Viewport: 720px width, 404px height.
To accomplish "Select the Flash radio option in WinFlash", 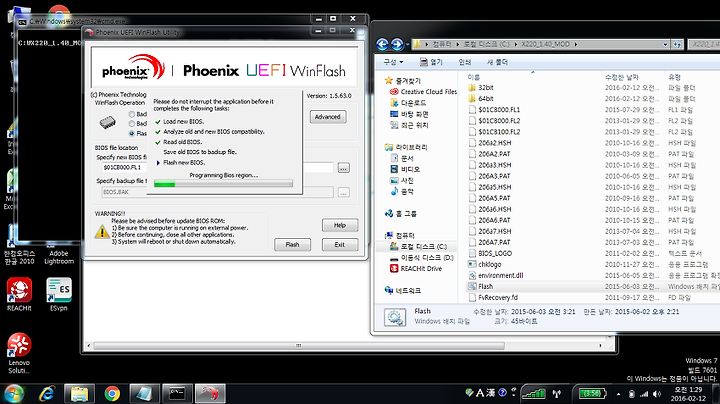I will (132, 134).
